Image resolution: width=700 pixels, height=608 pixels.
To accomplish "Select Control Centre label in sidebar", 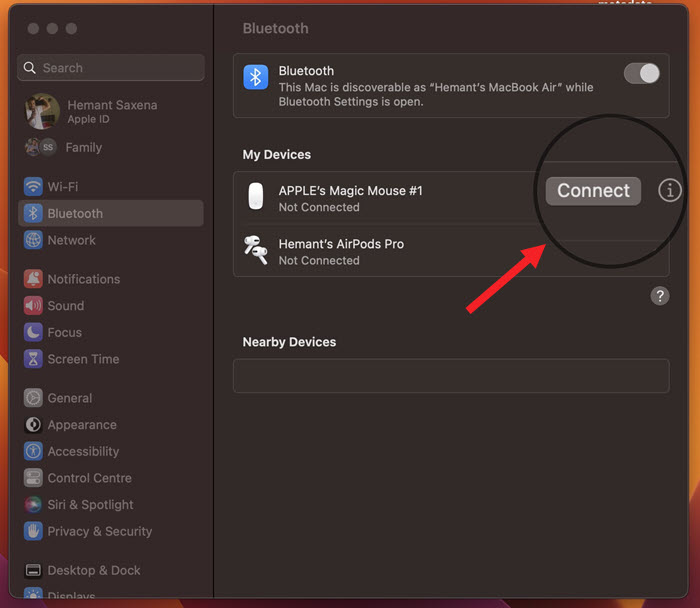I will coord(90,478).
